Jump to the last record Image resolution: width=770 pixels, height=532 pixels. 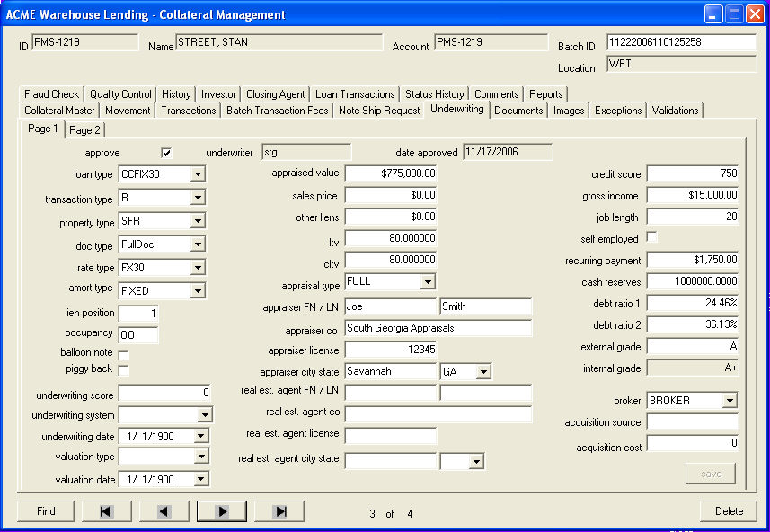pos(279,511)
